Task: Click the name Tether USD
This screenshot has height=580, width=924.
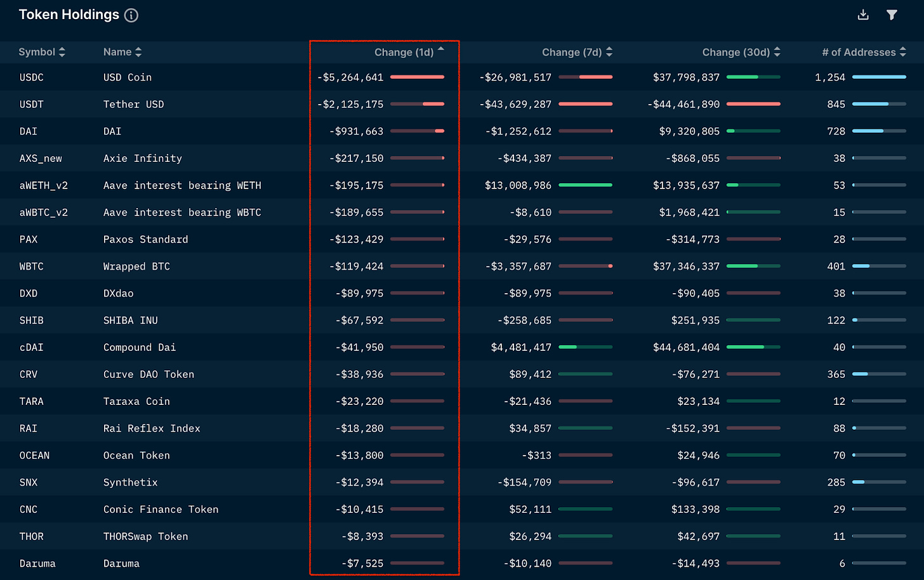Action: [x=134, y=104]
